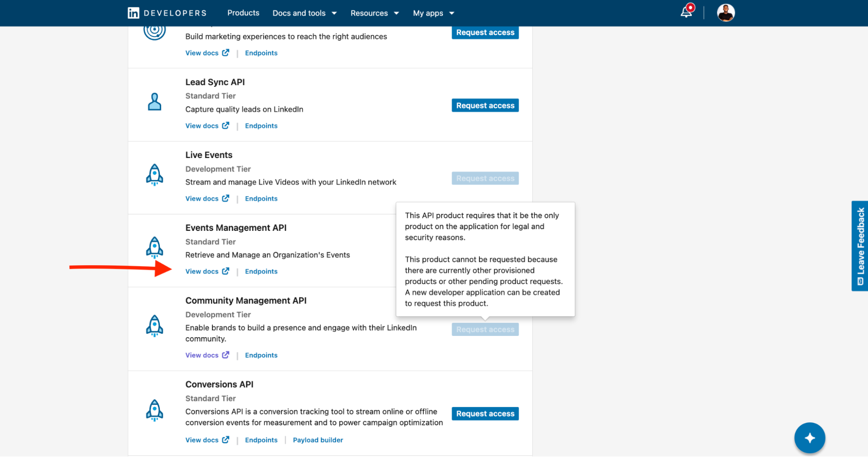Screen dimensions: 868x457
Task: Open the My apps menu
Action: click(433, 13)
